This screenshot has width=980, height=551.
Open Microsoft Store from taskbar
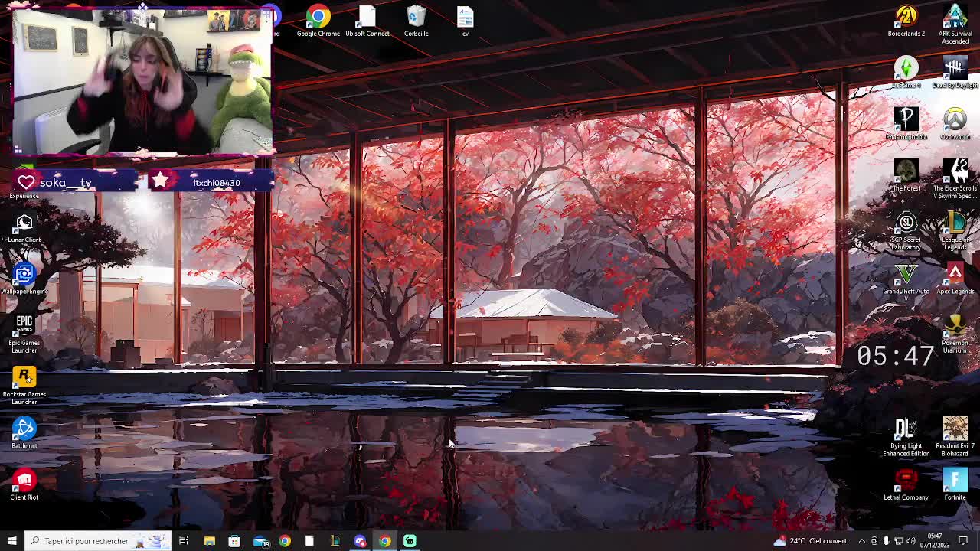pyautogui.click(x=234, y=541)
